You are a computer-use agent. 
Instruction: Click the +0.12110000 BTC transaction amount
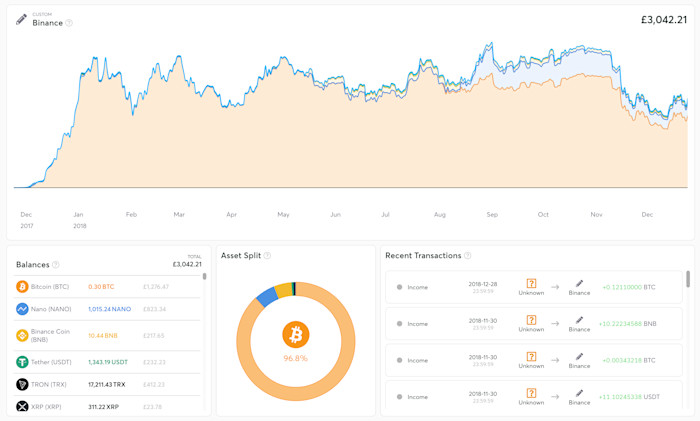(629, 287)
